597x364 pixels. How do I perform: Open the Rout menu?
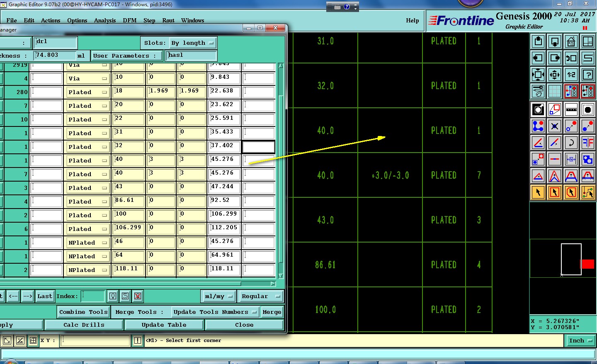pyautogui.click(x=168, y=20)
